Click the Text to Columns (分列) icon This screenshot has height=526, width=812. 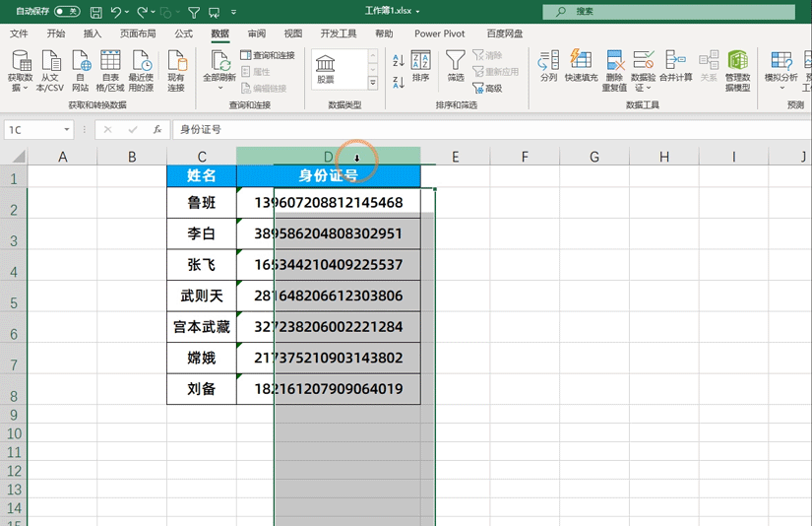pos(548,61)
